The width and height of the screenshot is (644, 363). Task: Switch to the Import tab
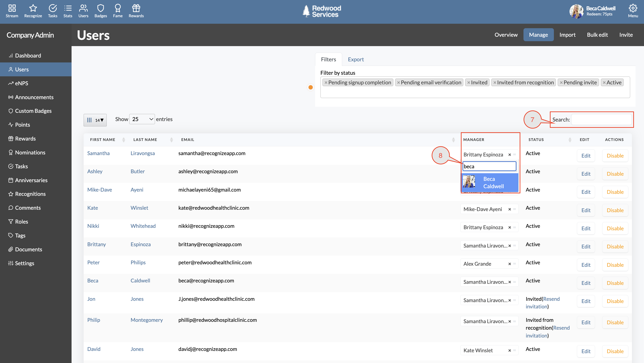point(567,35)
